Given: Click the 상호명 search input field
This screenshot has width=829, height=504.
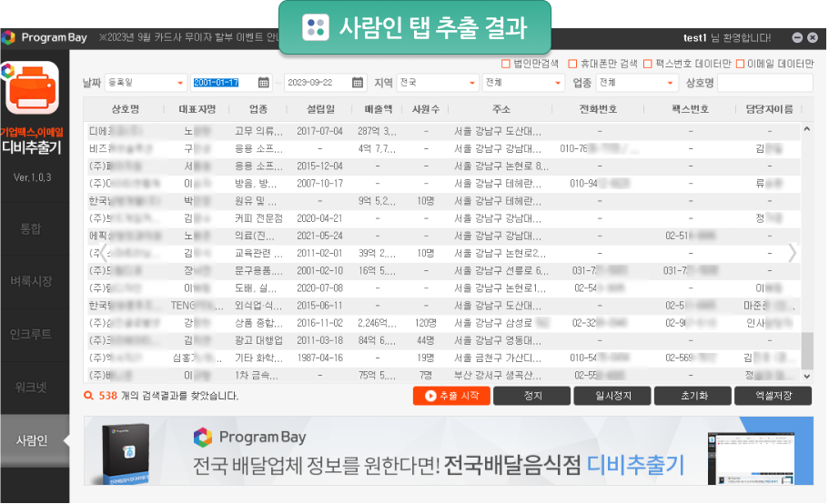Looking at the screenshot, I should coord(764,83).
